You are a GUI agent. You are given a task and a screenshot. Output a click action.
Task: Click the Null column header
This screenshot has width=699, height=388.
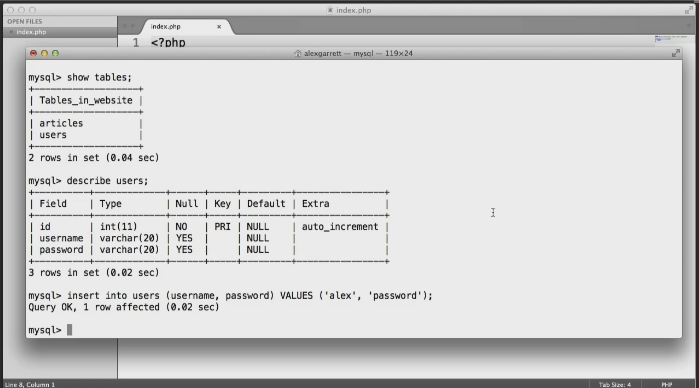pyautogui.click(x=186, y=204)
